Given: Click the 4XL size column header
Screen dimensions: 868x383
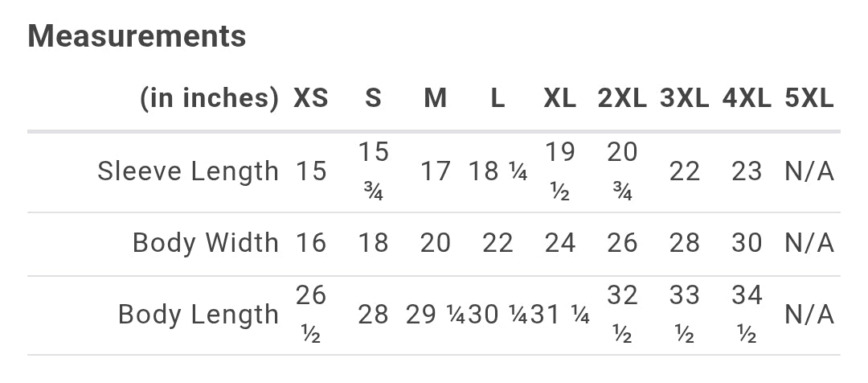Looking at the screenshot, I should pyautogui.click(x=747, y=98).
